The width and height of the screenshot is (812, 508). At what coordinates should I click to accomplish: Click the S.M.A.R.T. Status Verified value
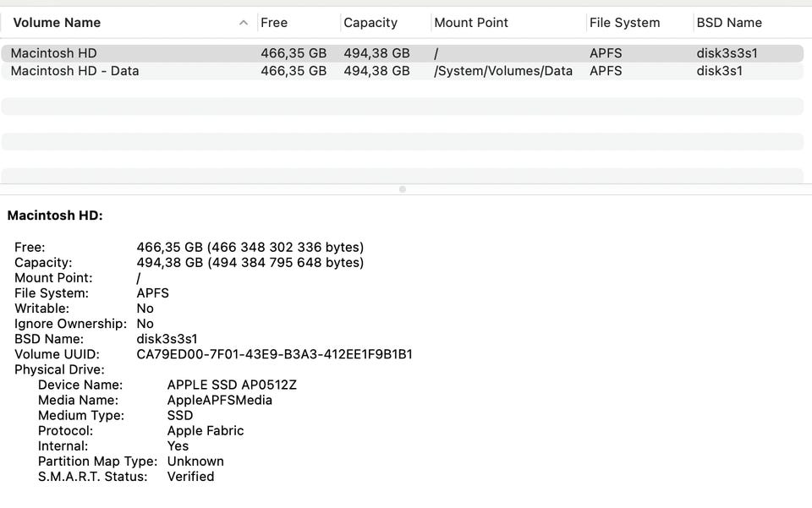click(x=190, y=476)
